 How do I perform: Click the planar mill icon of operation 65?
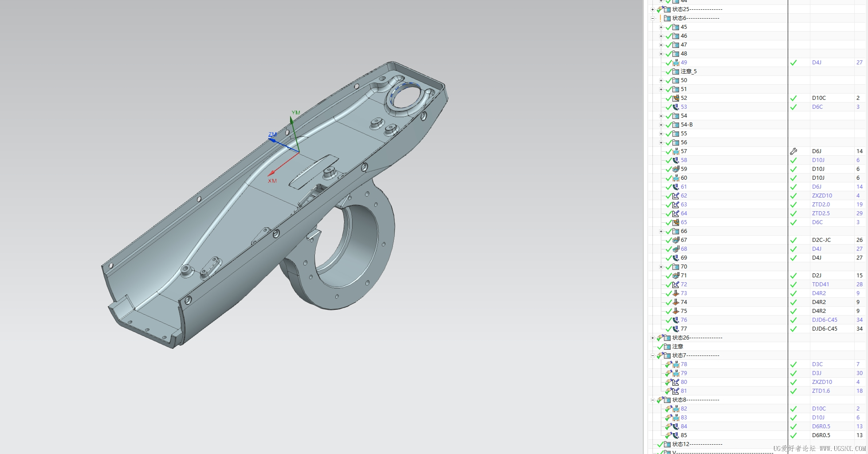point(676,222)
